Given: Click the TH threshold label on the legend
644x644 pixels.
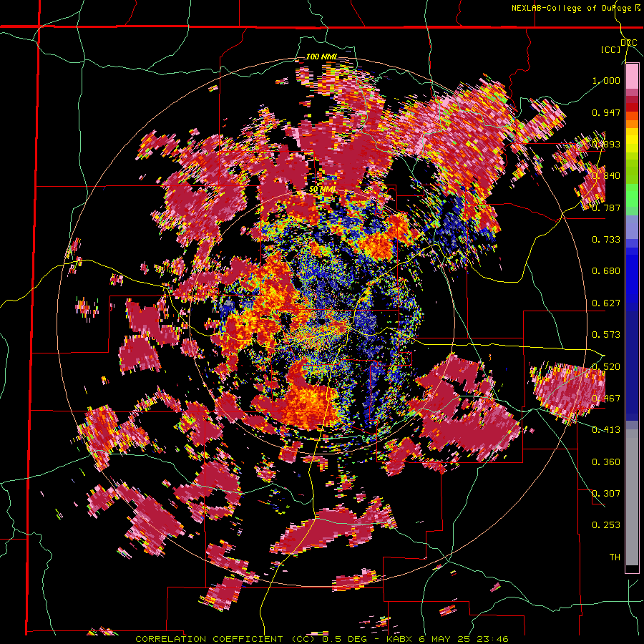Looking at the screenshot, I should (x=615, y=557).
